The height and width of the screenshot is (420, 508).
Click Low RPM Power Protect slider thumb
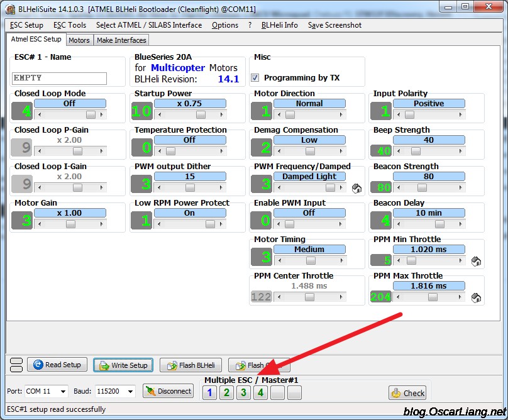210,224
